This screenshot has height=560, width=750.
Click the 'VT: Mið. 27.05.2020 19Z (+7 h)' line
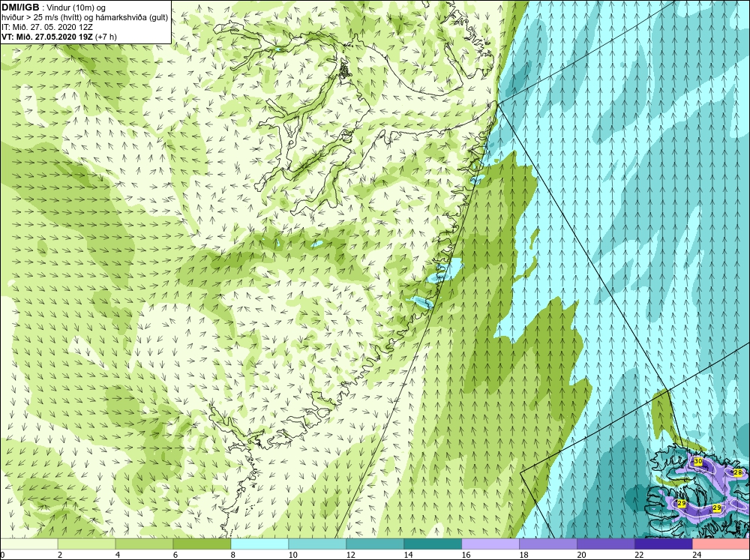(x=58, y=36)
